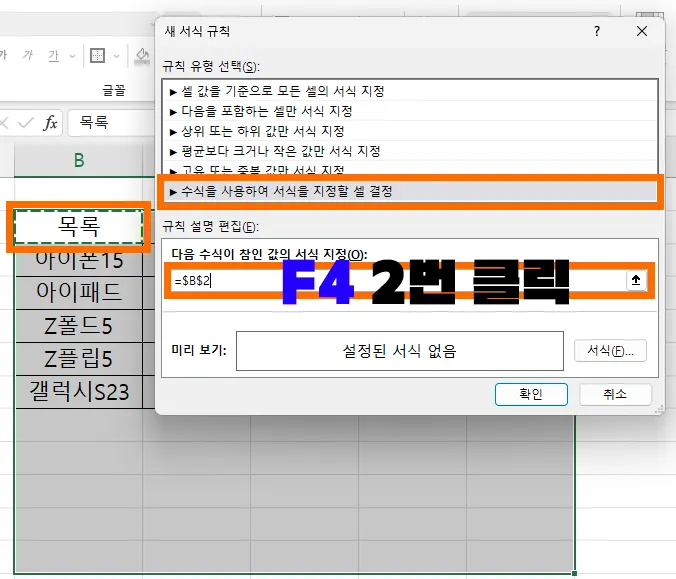Screen dimensions: 676x579
Task: Open the borders dropdown arrow
Action: coord(116,56)
